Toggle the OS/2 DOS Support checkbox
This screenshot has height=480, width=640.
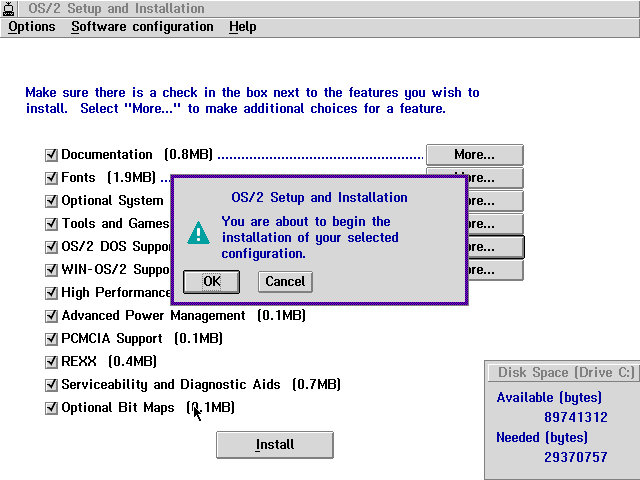tap(51, 247)
